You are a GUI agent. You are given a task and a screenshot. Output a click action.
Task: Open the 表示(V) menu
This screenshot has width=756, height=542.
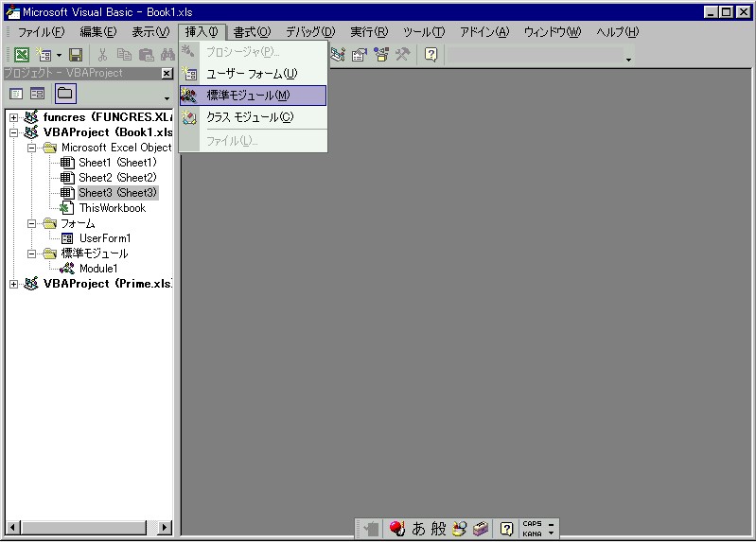pos(150,32)
